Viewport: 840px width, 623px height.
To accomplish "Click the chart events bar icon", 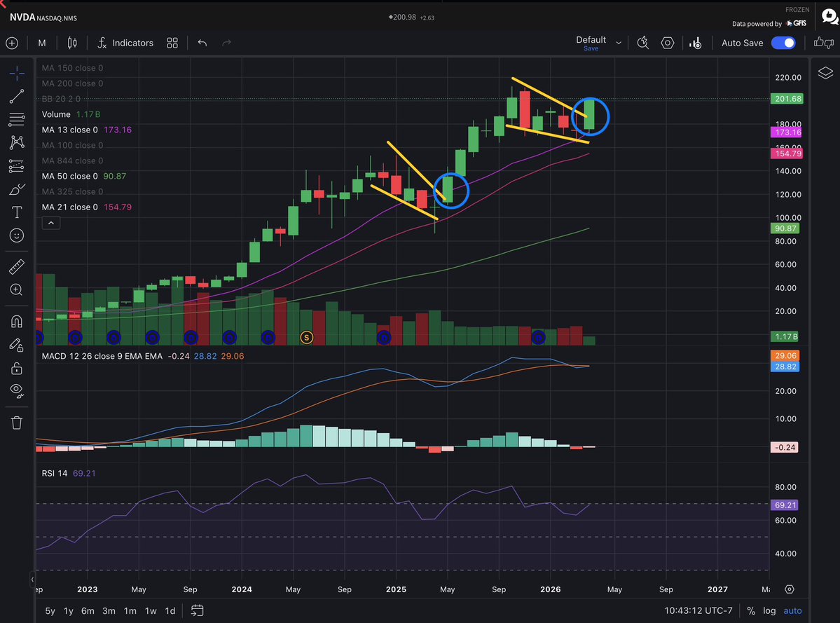I will tap(696, 43).
